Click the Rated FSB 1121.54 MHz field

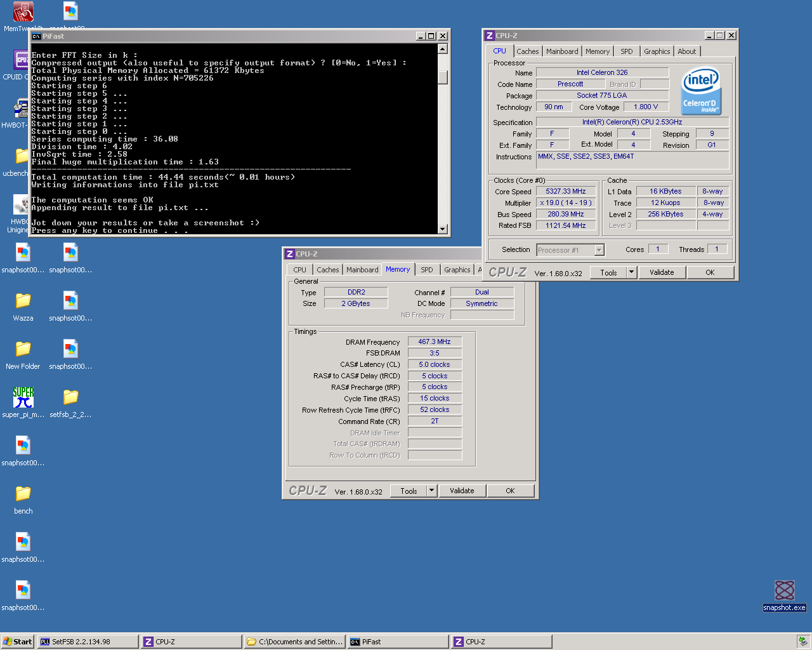click(x=566, y=225)
